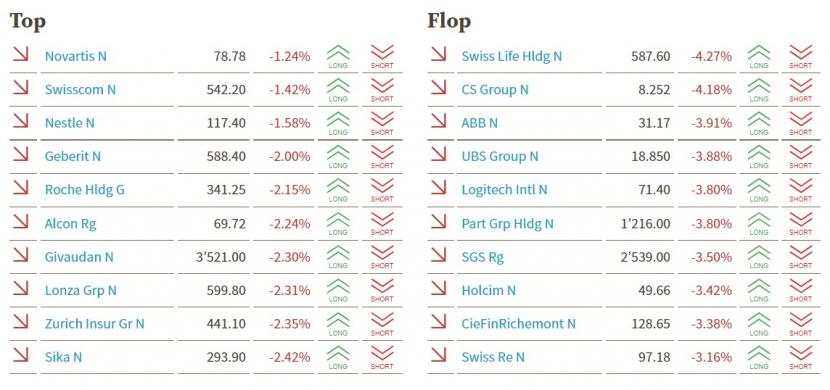
Task: Choose the SHORT icon for Swiss Re N
Action: 800,357
